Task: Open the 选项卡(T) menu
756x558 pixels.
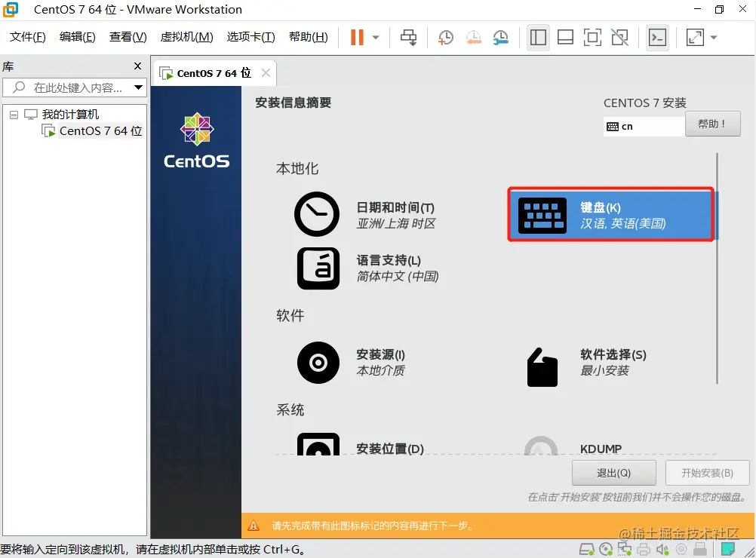Action: 250,37
